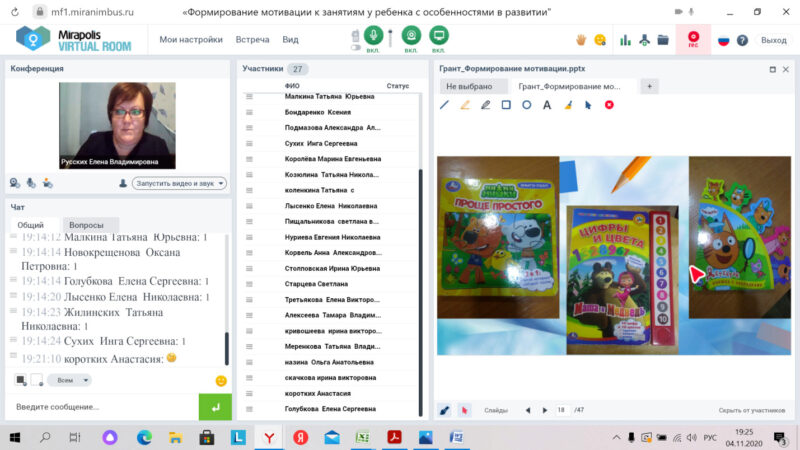This screenshot has width=800, height=450.
Task: Click the red delete annotation icon
Action: point(609,105)
